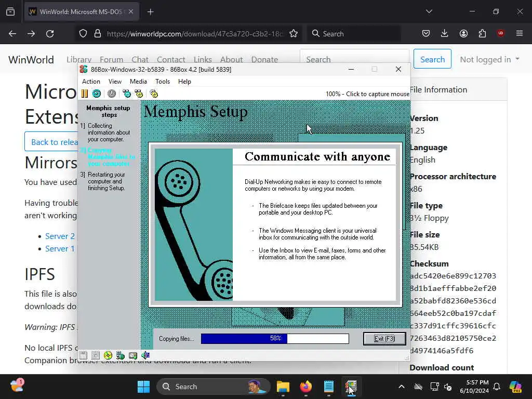
Task: Click the uBlock Origin extension icon
Action: click(x=501, y=33)
